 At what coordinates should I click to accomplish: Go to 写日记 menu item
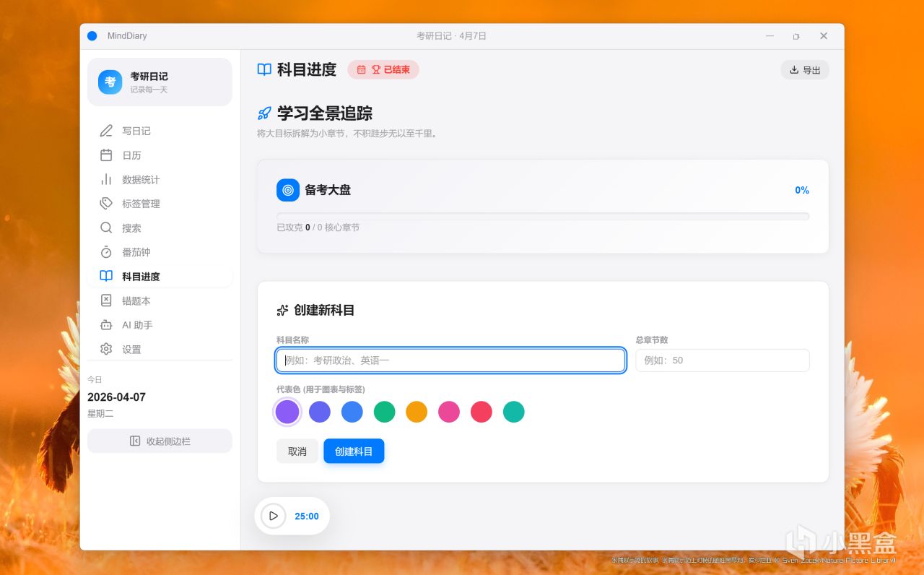coord(160,131)
